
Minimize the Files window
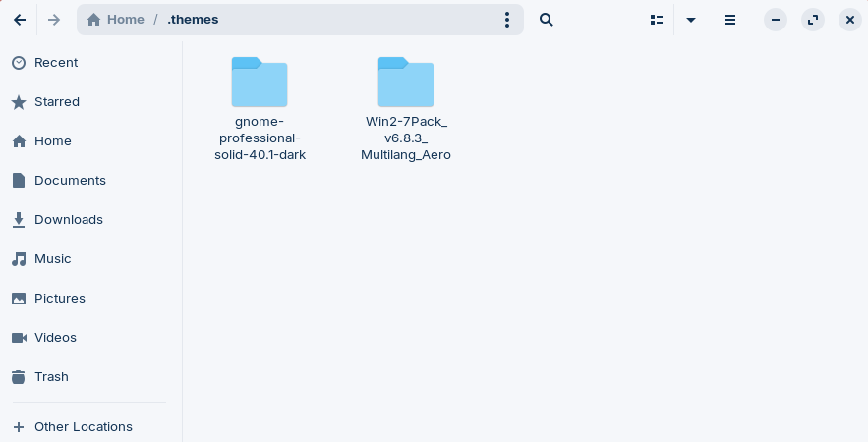776,20
